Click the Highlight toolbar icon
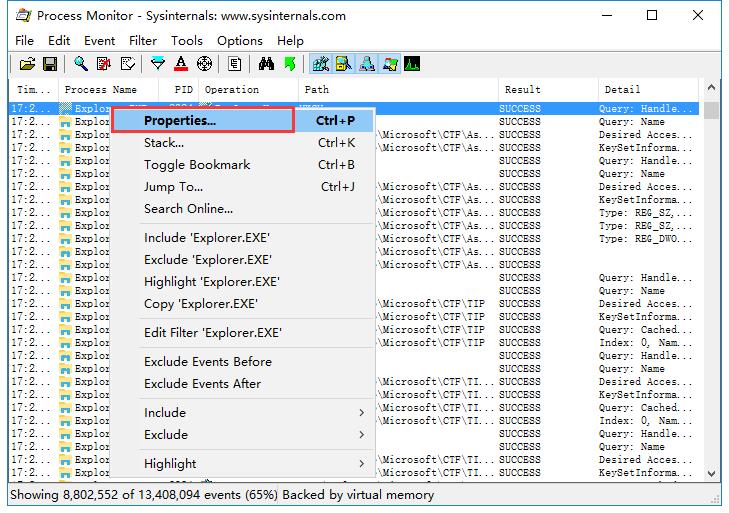The image size is (729, 513). (x=181, y=65)
